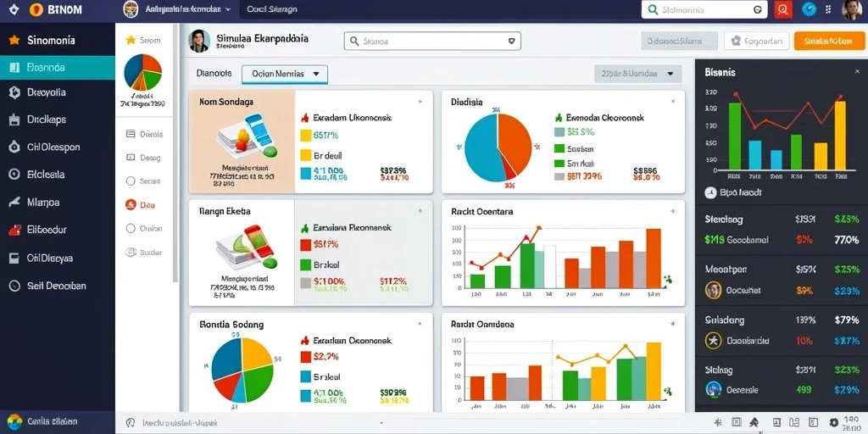Click the orange button at top right
This screenshot has height=434, width=868.
tap(829, 41)
